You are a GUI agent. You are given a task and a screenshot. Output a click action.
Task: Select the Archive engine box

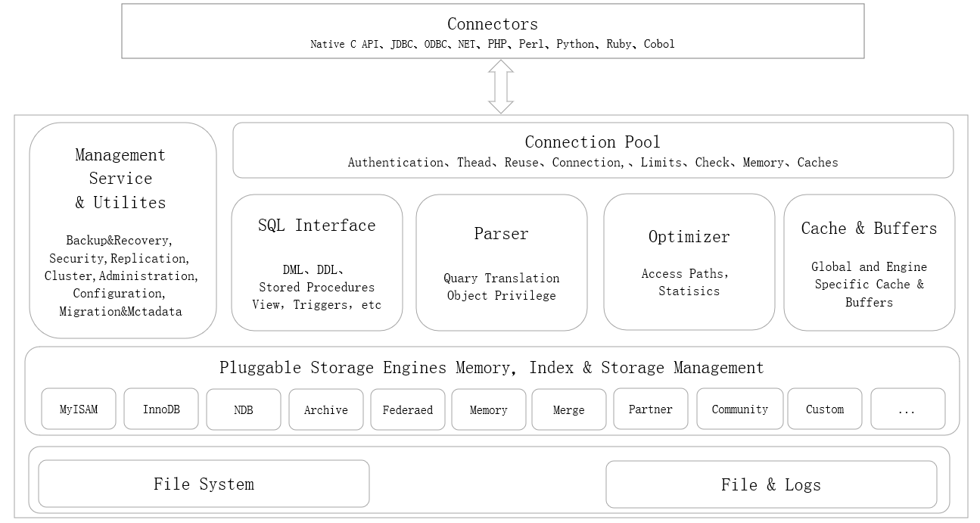(326, 409)
